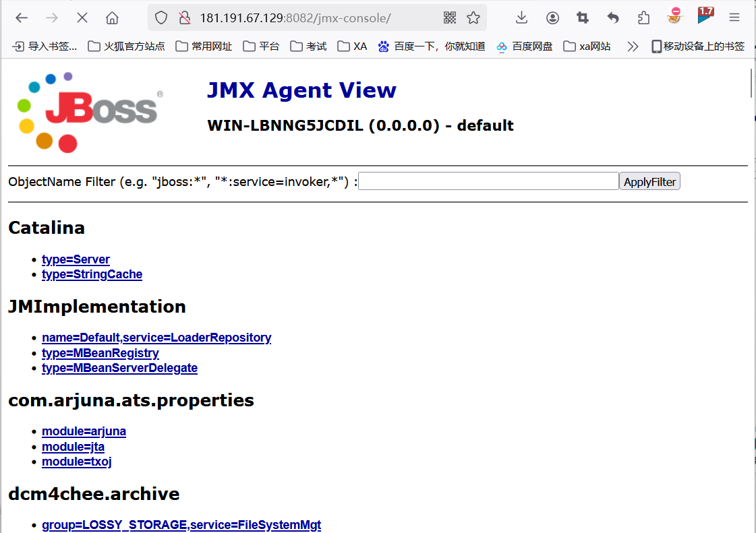Open the xa网站 bookmark folder
Image resolution: width=756 pixels, height=533 pixels.
click(x=587, y=46)
